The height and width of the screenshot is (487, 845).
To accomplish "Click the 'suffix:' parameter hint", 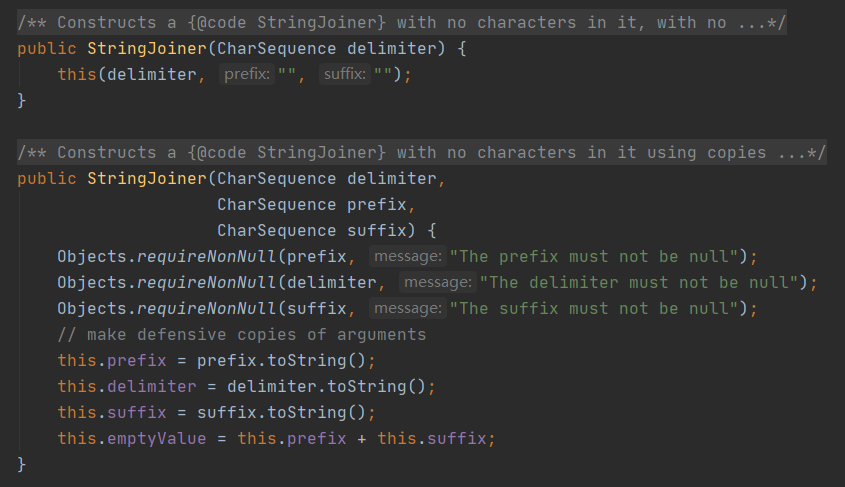I will pos(345,74).
